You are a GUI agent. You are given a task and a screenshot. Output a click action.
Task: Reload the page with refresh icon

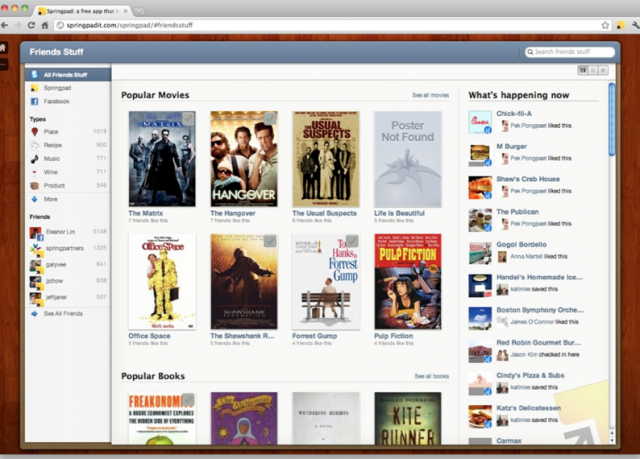pos(31,25)
